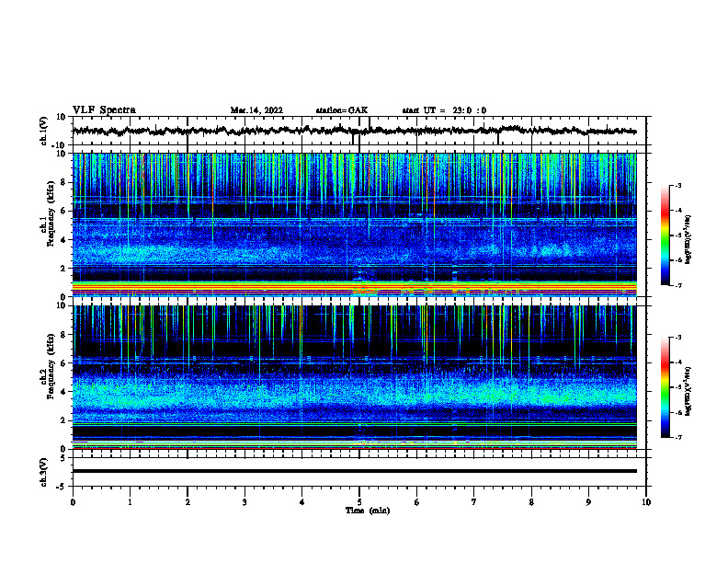Image resolution: width=728 pixels, height=563 pixels.
Task: Select the date text "Mar.14, 2022"
Action: pos(256,110)
